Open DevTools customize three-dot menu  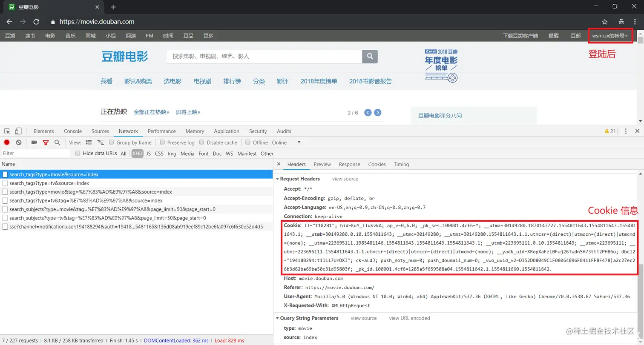(x=626, y=131)
